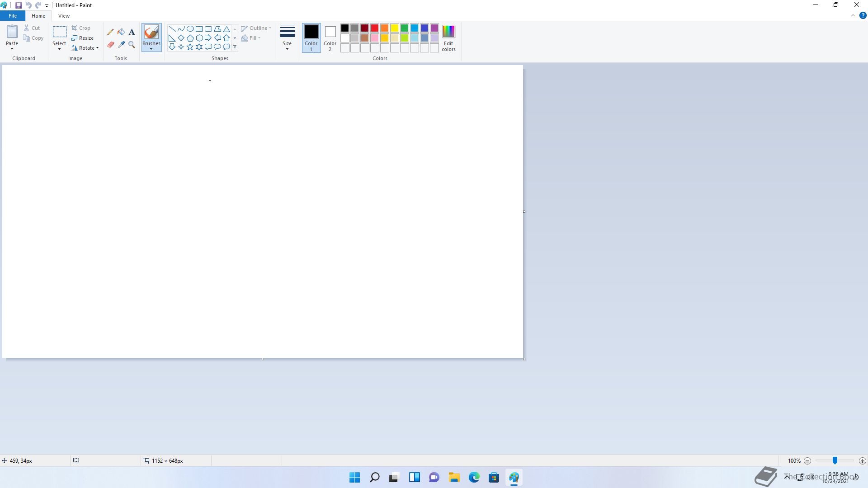Choose the Oval shape
This screenshot has height=488, width=868.
(190, 28)
